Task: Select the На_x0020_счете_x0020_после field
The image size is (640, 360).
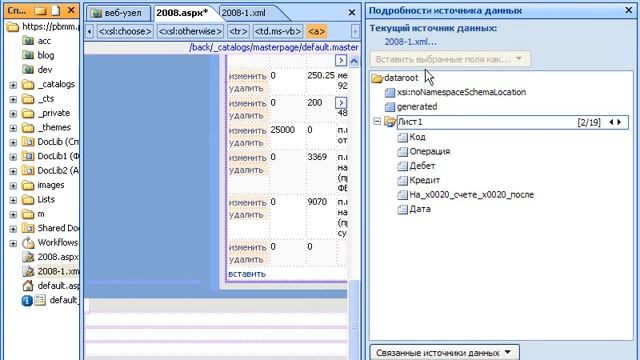Action: [466, 195]
